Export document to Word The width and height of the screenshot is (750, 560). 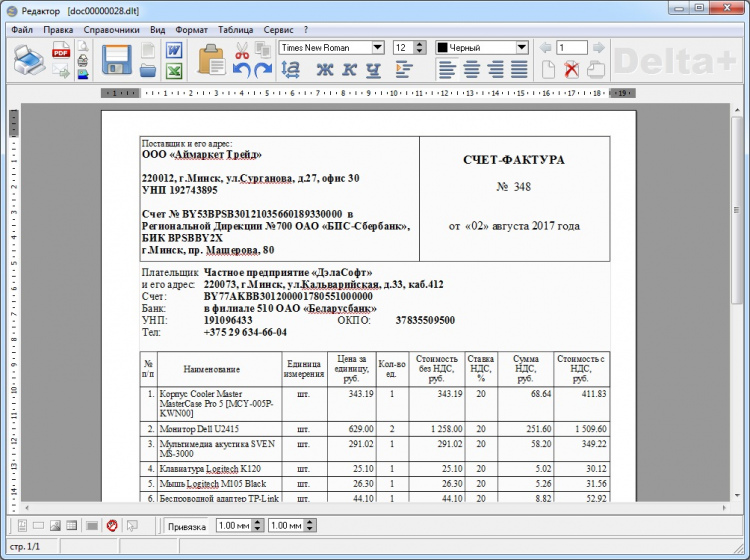pos(174,50)
